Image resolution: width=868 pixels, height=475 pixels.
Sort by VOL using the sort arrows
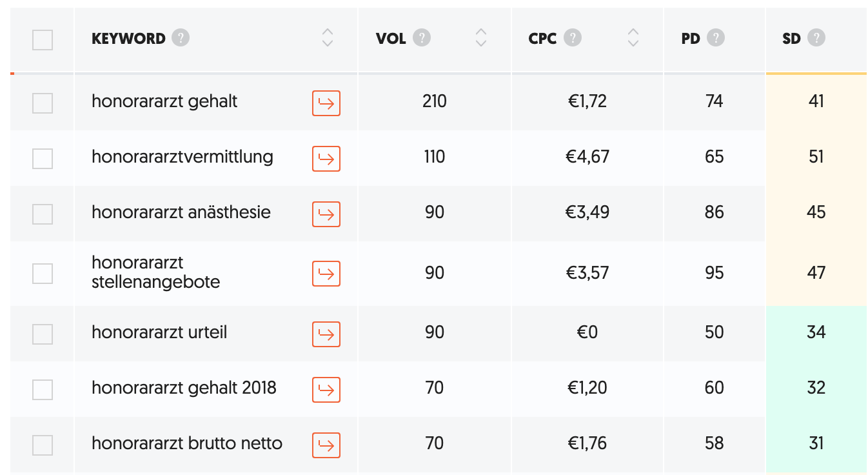[x=480, y=37]
